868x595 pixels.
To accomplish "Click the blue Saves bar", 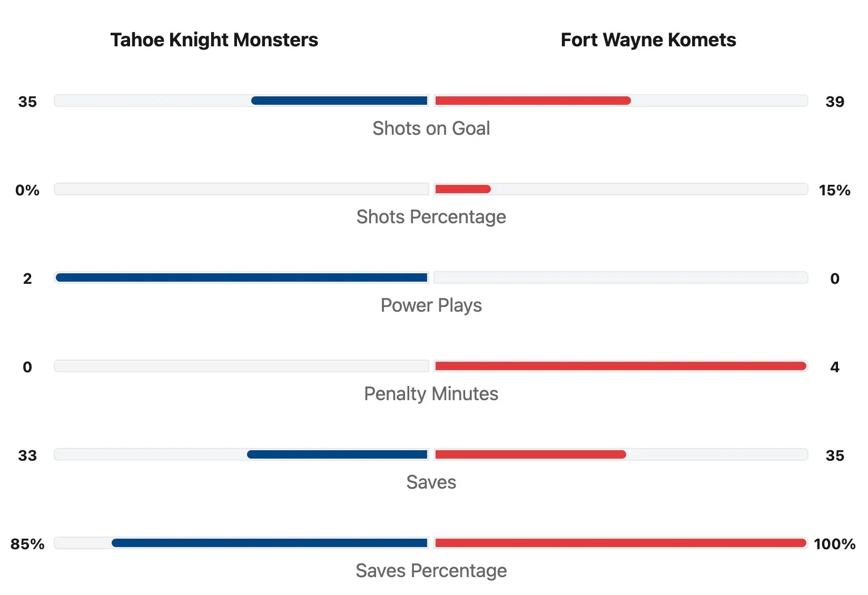I will tap(337, 454).
